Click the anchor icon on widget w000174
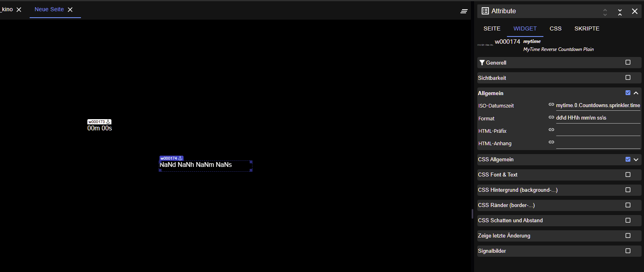Viewport: 644px width, 272px height. click(x=180, y=158)
